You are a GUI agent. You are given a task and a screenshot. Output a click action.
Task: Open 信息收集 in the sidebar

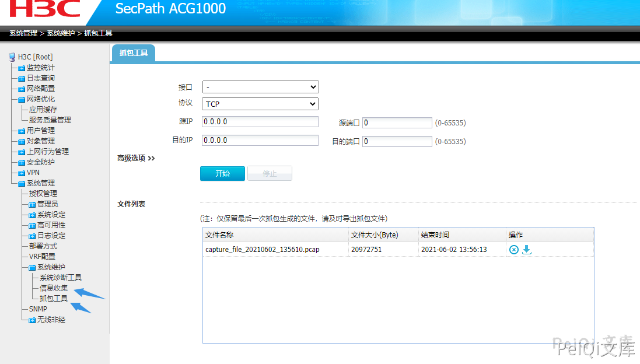click(54, 288)
